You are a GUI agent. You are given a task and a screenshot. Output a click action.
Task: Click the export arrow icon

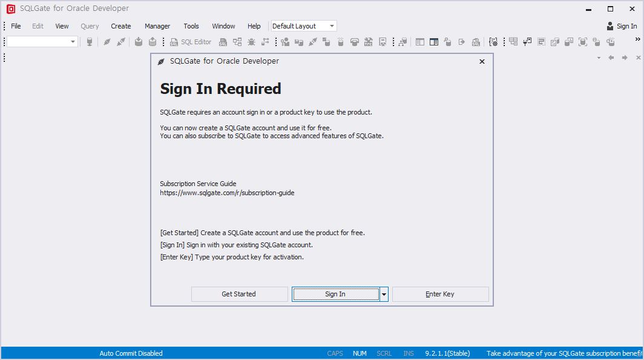[462, 42]
